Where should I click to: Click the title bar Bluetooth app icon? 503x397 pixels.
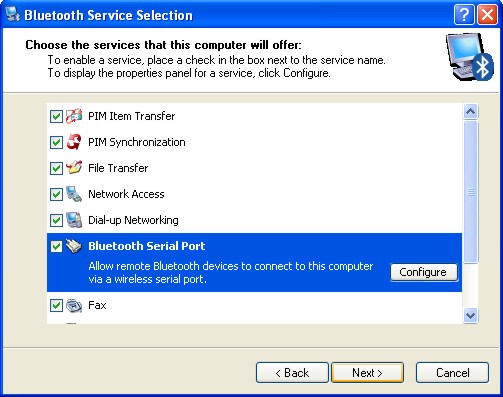point(13,15)
